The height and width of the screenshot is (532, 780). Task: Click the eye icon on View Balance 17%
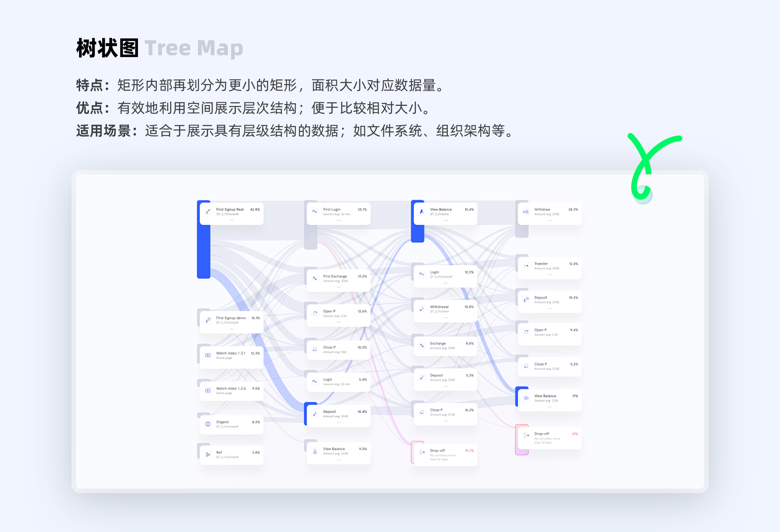(x=526, y=398)
